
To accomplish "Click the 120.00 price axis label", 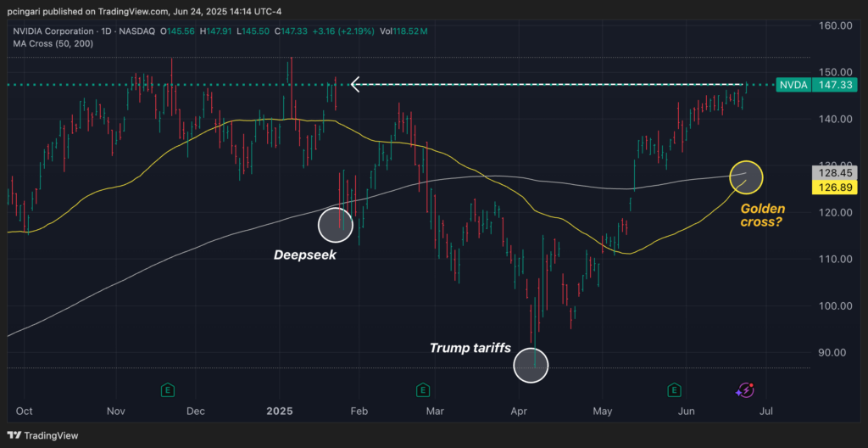I will pyautogui.click(x=835, y=212).
